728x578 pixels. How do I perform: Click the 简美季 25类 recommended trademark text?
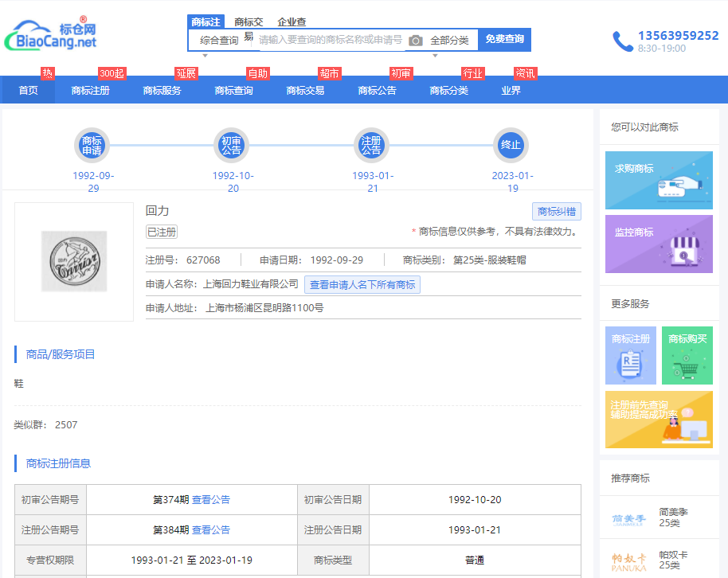click(x=673, y=517)
